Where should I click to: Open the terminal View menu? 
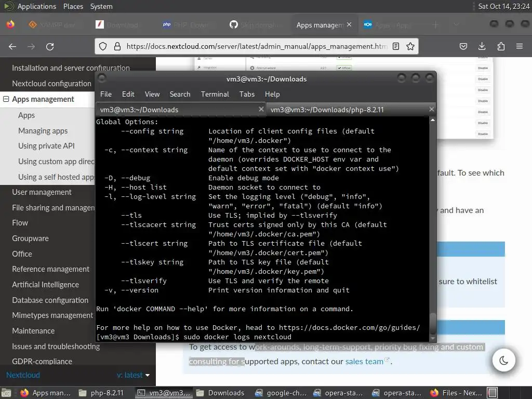[x=152, y=94]
